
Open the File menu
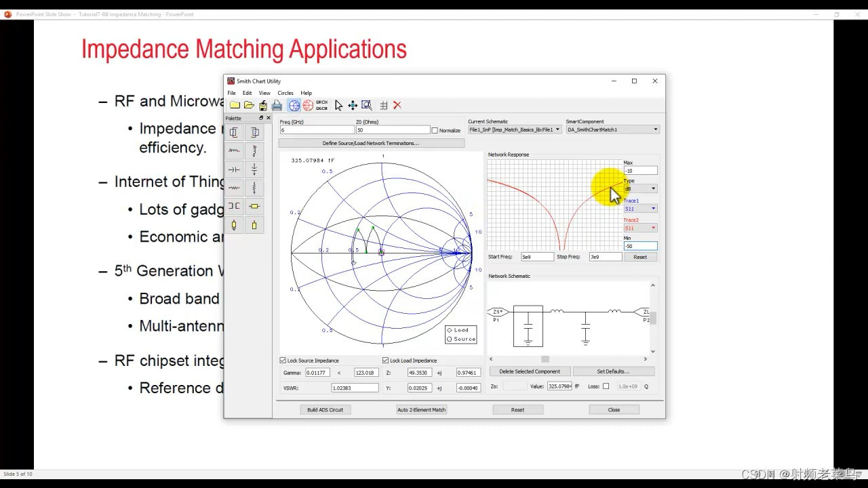231,93
